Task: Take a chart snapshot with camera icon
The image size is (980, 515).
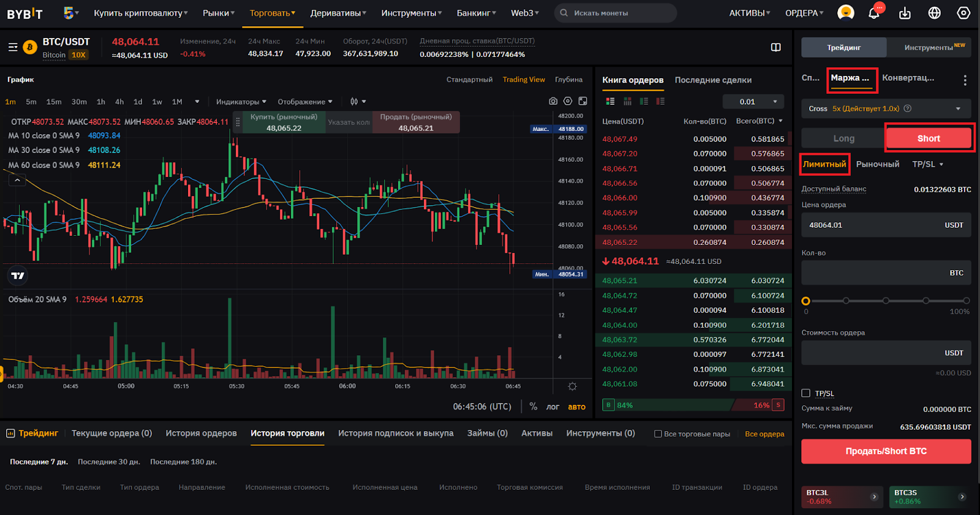Action: point(553,101)
